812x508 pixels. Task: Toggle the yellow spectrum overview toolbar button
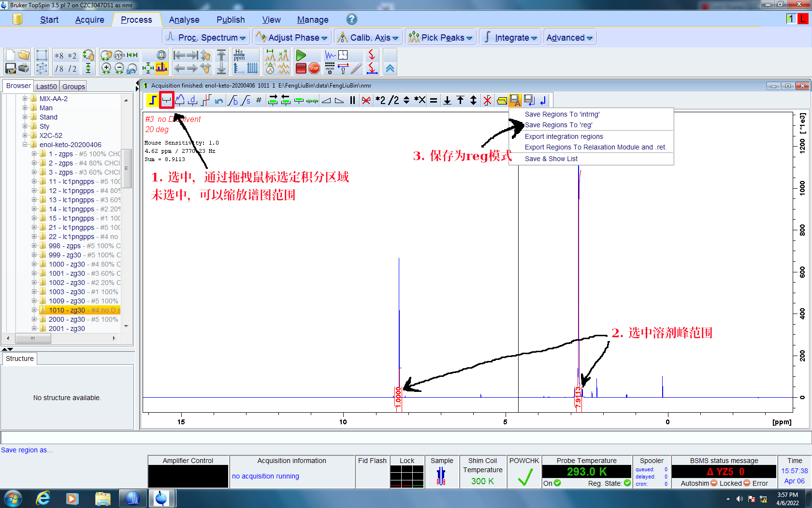161,69
